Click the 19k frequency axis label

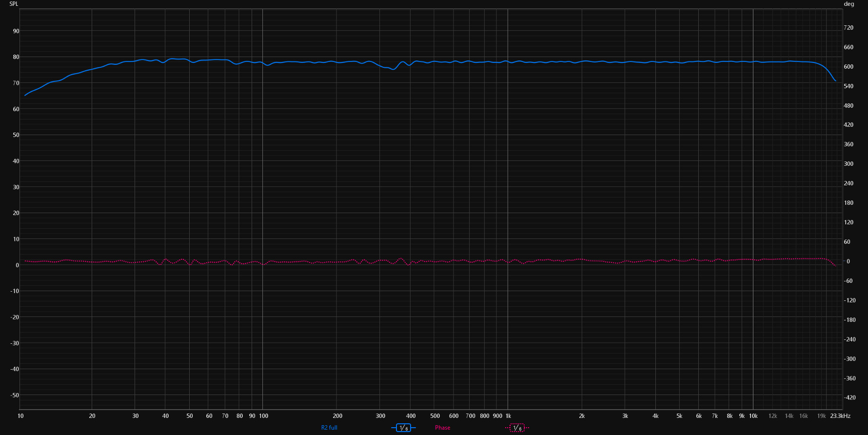pos(822,416)
